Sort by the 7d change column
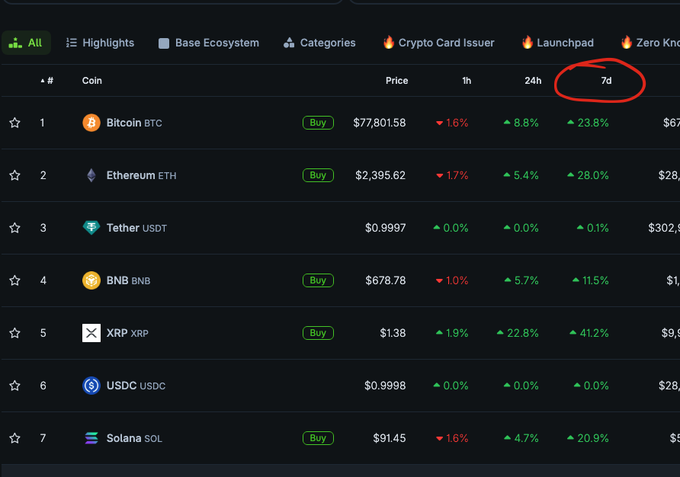Image resolution: width=680 pixels, height=477 pixels. pos(606,81)
